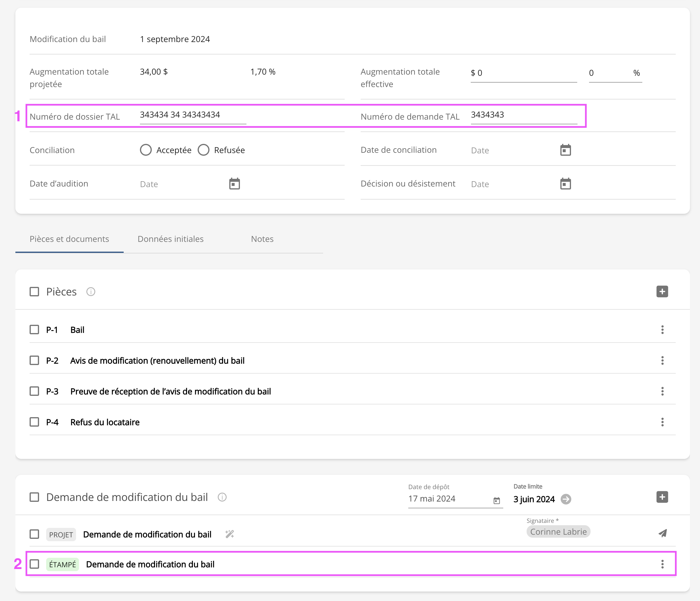The image size is (700, 601).
Task: Open the three-dot menu for P-2 Avis de modification
Action: click(662, 360)
